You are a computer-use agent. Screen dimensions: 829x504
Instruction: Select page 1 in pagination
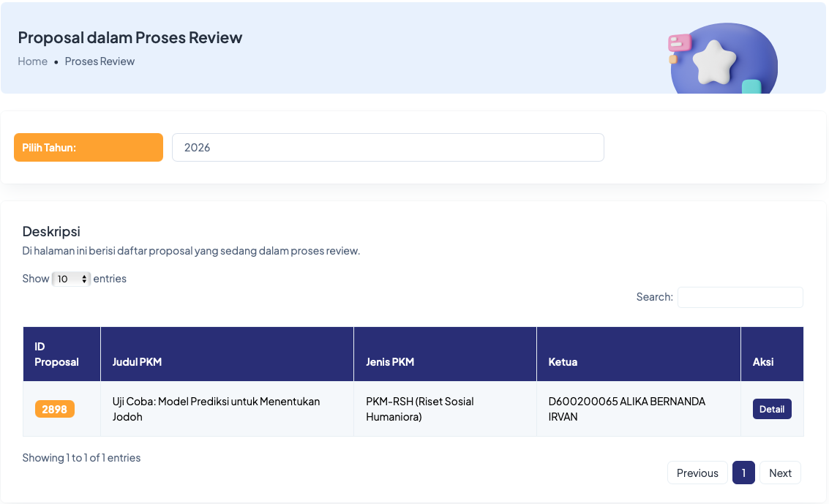click(743, 473)
